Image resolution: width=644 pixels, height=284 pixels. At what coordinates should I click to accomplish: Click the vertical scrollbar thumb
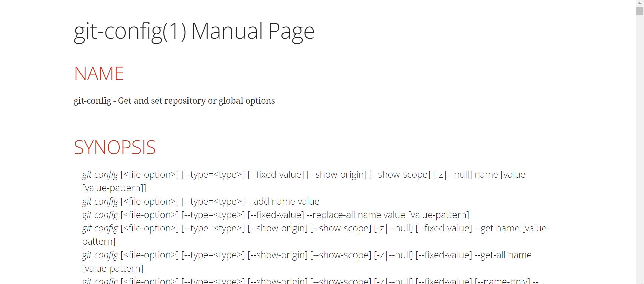click(x=640, y=11)
